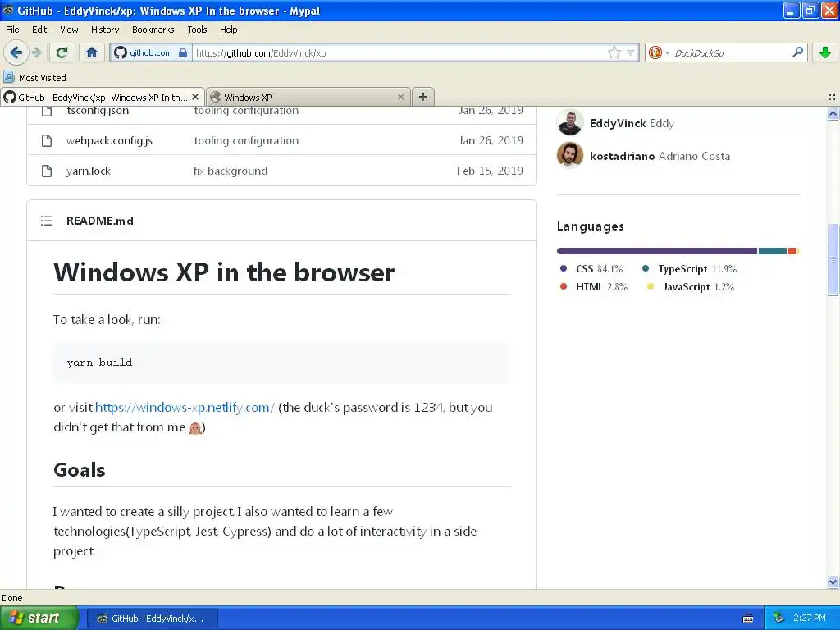840x630 pixels.
Task: Click the README.md header title
Action: pos(99,221)
